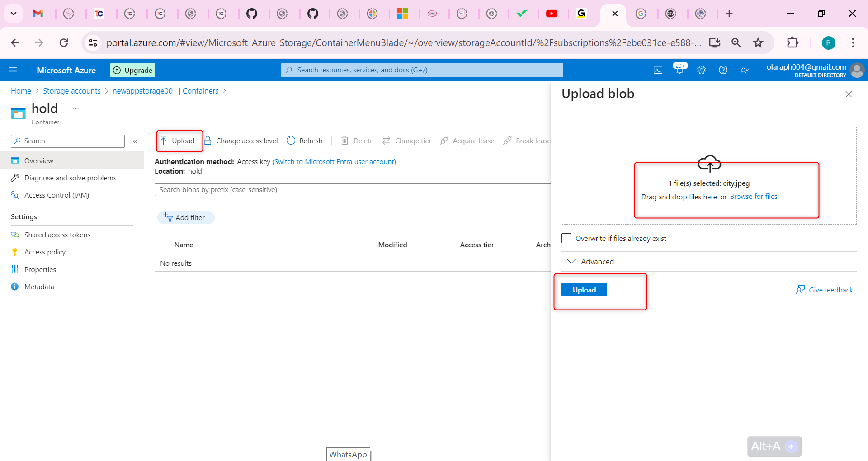This screenshot has width=868, height=461.
Task: Click Break lease in the toolbar
Action: point(528,141)
